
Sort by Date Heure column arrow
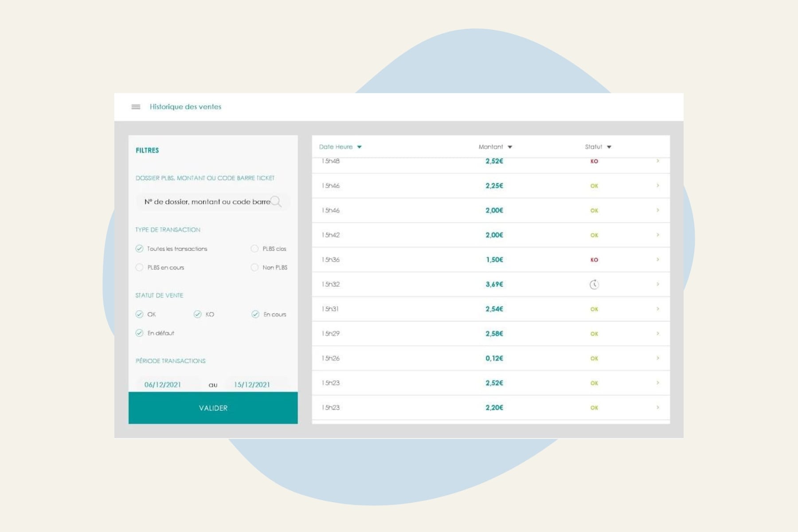point(360,147)
